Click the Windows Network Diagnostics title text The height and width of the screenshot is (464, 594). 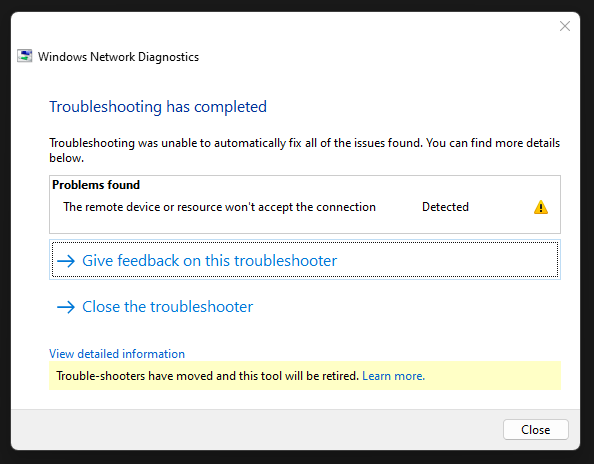[x=118, y=57]
